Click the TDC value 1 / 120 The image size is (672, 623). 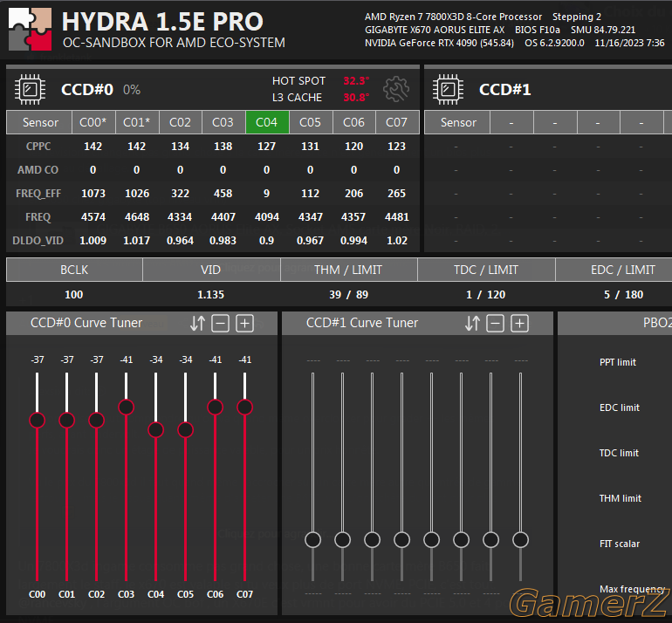(x=485, y=294)
